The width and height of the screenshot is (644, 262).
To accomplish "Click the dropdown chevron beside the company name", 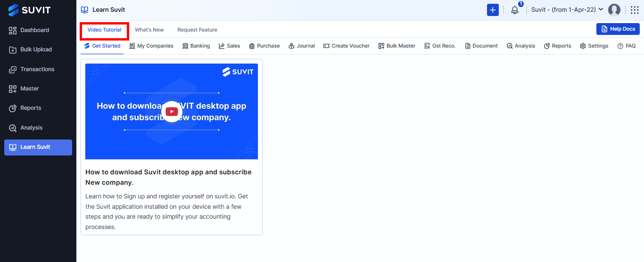I will (601, 9).
